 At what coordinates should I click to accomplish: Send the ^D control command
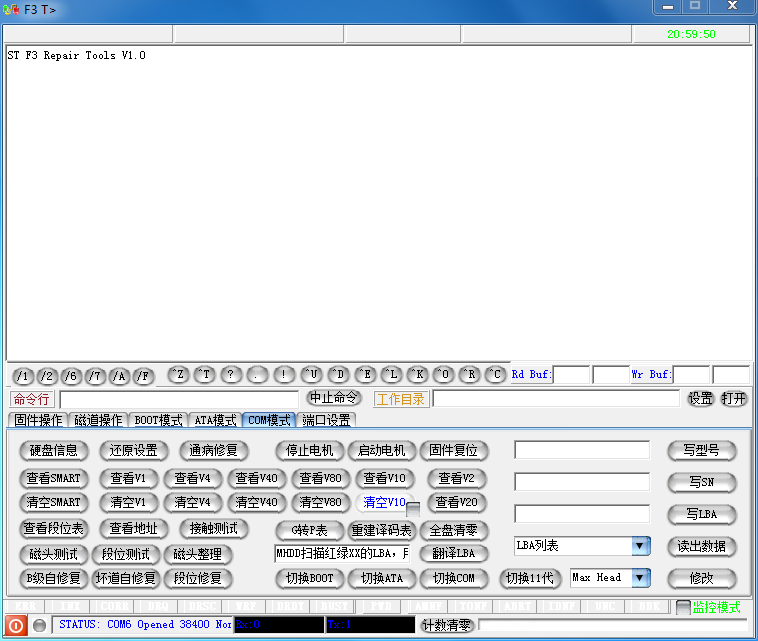[x=339, y=375]
